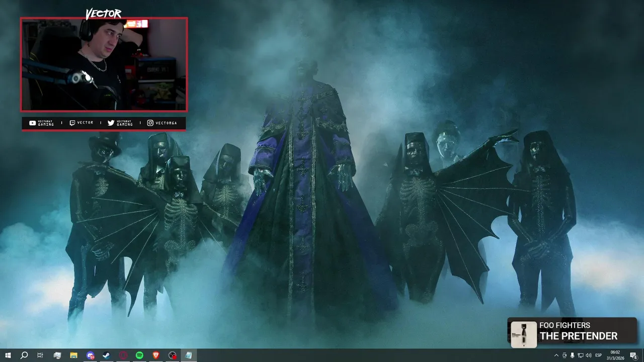Image resolution: width=644 pixels, height=362 pixels.
Task: Open the red circle browser icon on taskbar
Action: 123,355
